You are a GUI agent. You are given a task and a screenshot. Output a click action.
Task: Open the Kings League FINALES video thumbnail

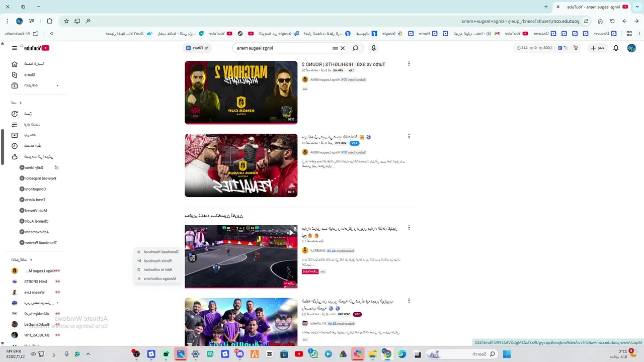tap(241, 165)
